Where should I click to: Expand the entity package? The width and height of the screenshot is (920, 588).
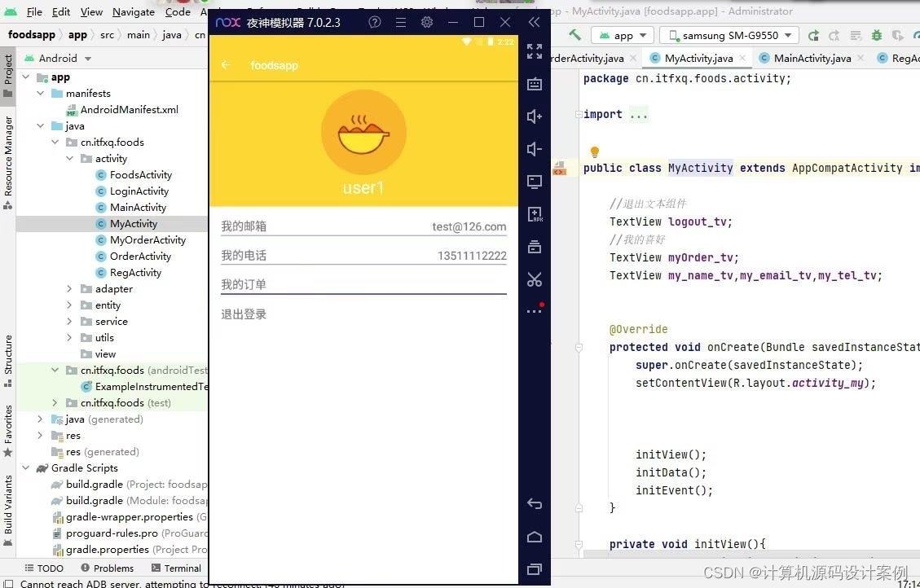[70, 305]
